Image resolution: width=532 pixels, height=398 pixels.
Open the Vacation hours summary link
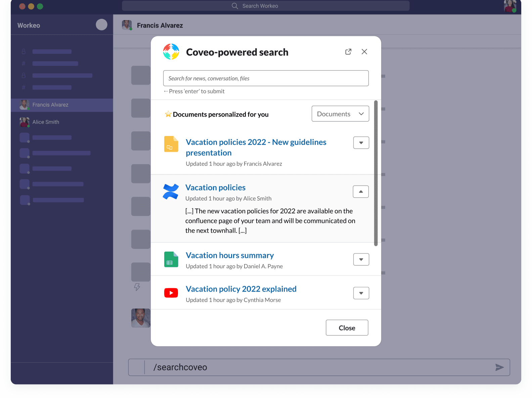pyautogui.click(x=230, y=255)
